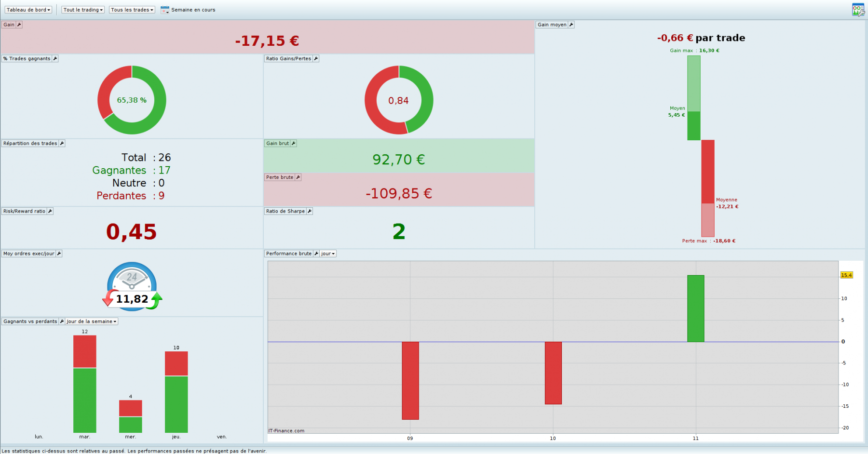Select the Semaine en cours period
Screen dimensions: 868x454
pos(193,10)
